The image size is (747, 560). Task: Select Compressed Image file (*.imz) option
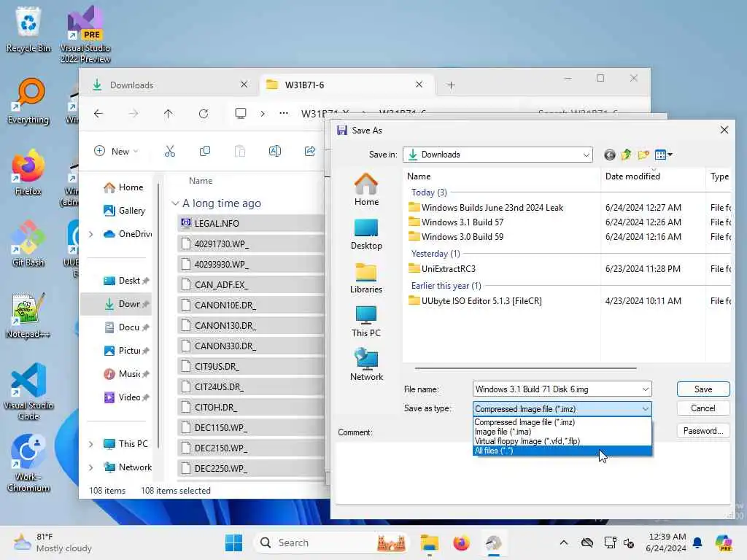562,422
